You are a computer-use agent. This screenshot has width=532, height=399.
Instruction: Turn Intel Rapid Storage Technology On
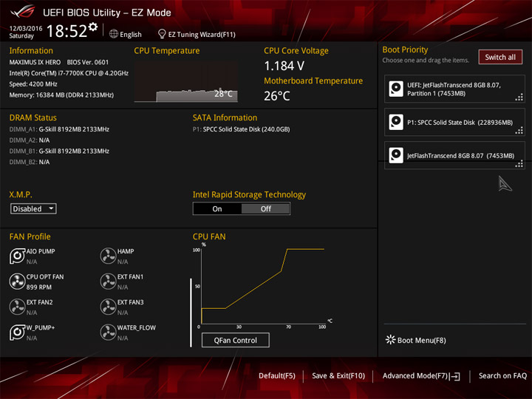tap(217, 208)
